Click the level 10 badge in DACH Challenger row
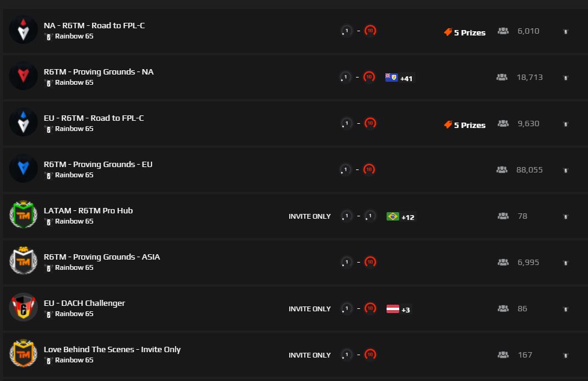This screenshot has width=588, height=381. click(370, 308)
